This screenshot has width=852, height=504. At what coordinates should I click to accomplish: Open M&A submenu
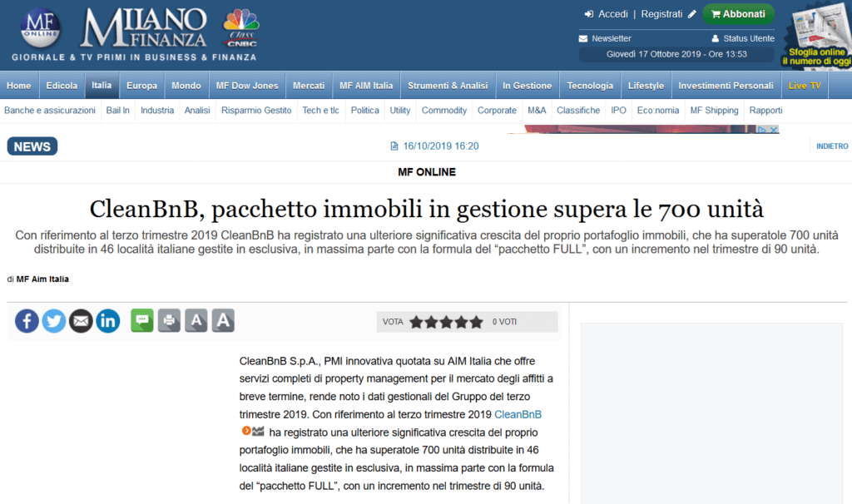click(537, 111)
